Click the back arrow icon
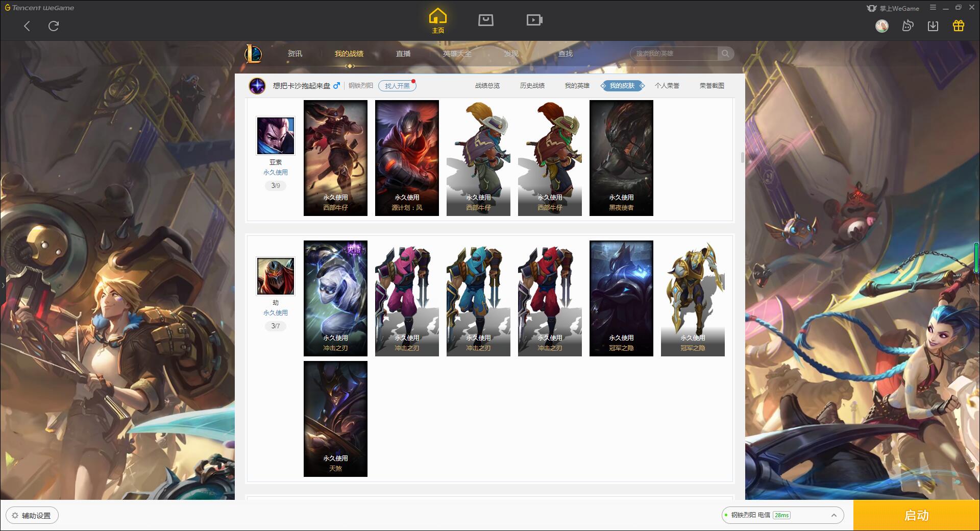Screen dimensions: 980x531 coord(27,26)
